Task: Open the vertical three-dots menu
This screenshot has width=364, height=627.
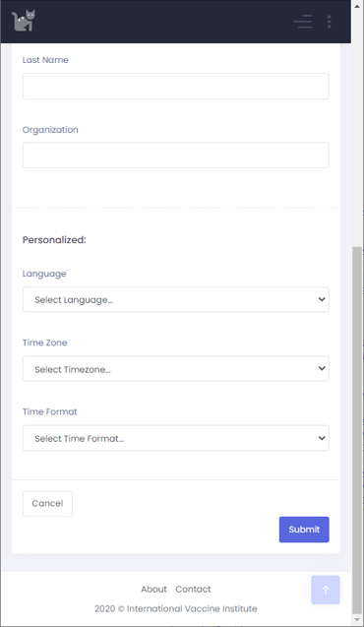Action: (330, 22)
